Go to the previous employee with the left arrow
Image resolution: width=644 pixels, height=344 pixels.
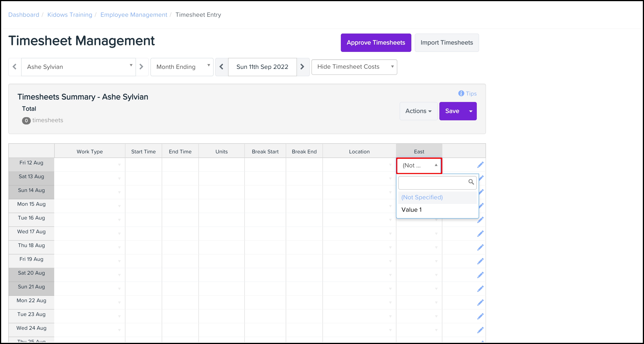[15, 67]
